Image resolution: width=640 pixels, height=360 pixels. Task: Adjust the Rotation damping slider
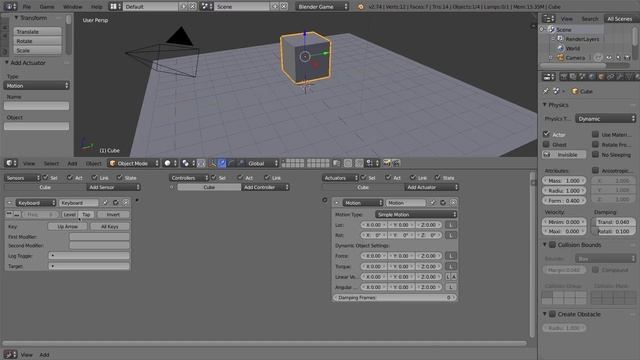tap(614, 231)
